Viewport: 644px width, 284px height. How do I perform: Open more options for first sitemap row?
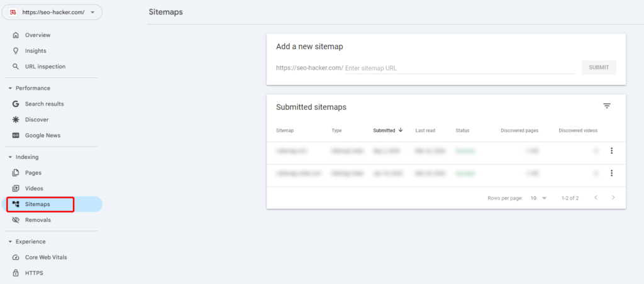pos(611,151)
